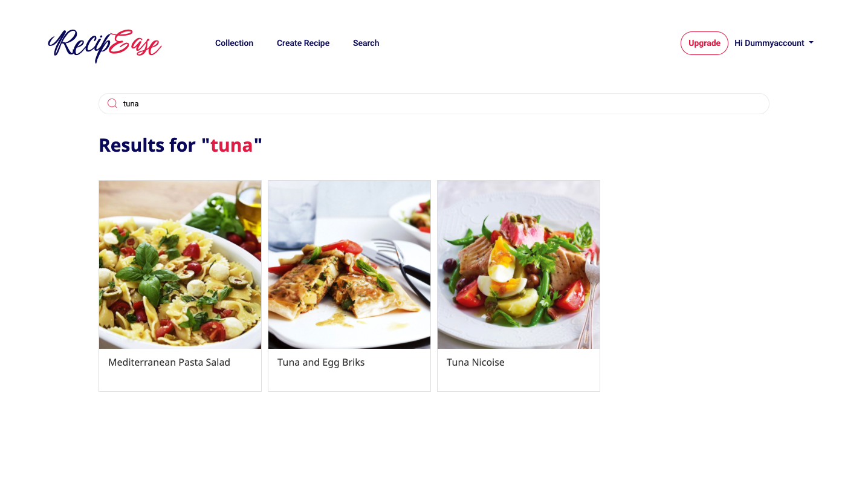Screen dimensions: 868x486
Task: Open the Tuna Nicoise photo
Action: 519,264
